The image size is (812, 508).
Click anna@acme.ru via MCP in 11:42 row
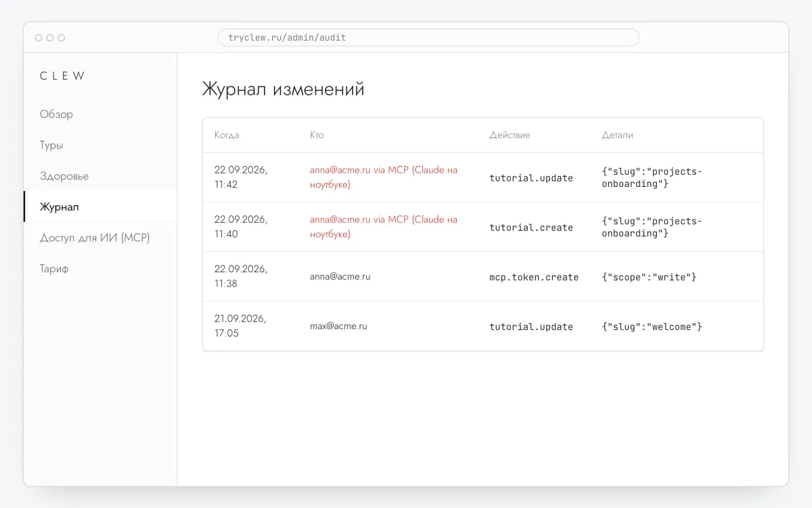[384, 177]
